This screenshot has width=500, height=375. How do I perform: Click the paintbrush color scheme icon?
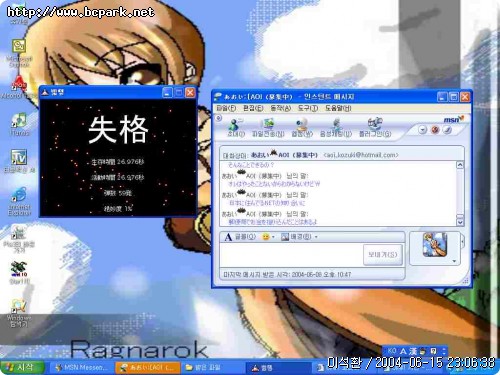click(447, 130)
